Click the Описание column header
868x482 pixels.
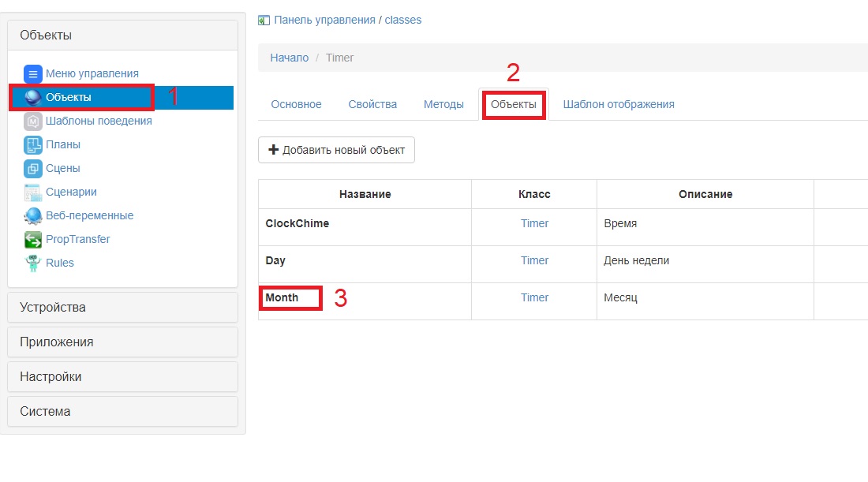coord(705,194)
